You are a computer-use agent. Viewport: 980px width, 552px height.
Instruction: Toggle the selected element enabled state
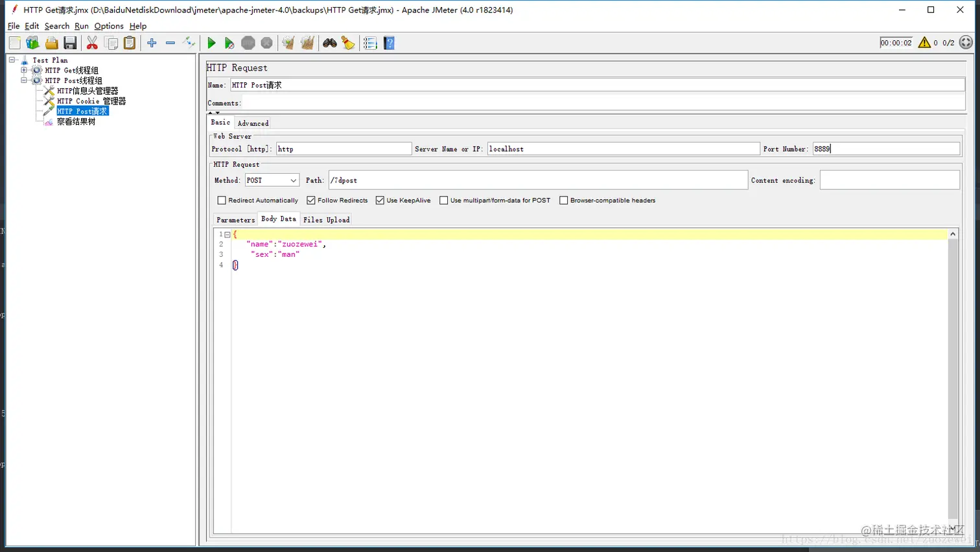click(189, 43)
